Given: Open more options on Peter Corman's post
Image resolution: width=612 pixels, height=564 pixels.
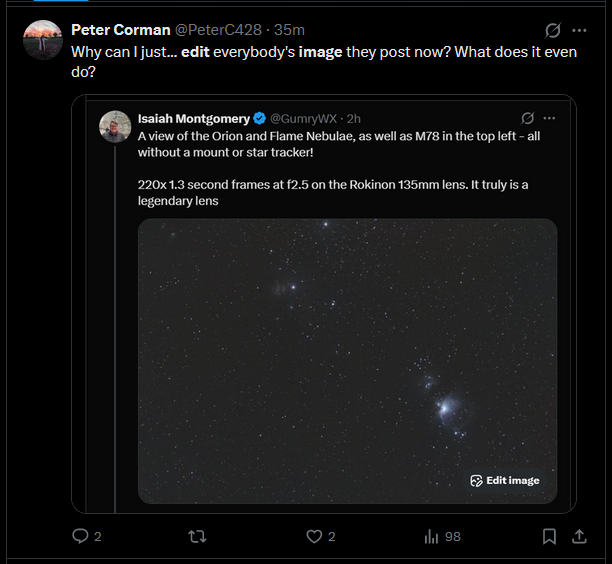Looking at the screenshot, I should (x=579, y=30).
